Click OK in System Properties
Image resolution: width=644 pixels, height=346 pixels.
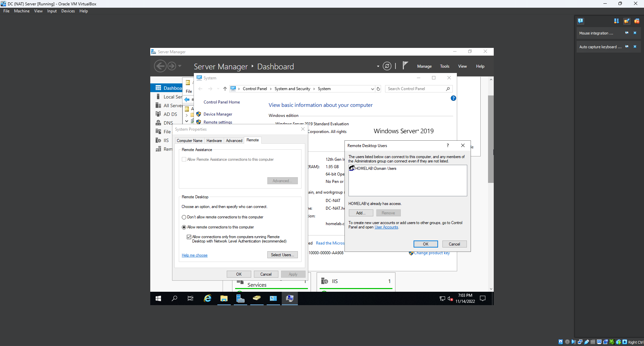pyautogui.click(x=239, y=274)
